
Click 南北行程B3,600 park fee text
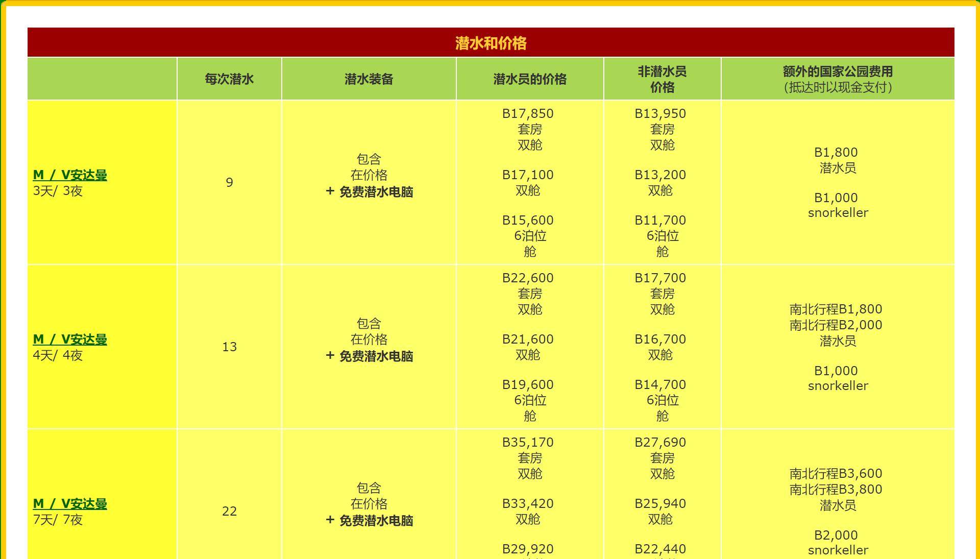[836, 473]
